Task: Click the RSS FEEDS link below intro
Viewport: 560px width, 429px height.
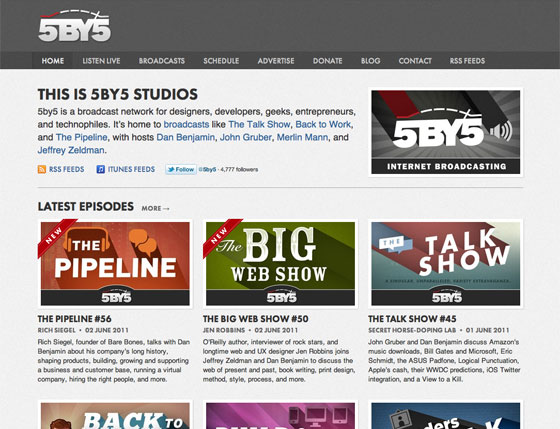Action: (66, 169)
